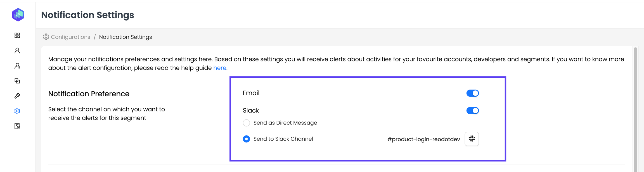Select the blue settings gear in sidebar

pyautogui.click(x=17, y=111)
